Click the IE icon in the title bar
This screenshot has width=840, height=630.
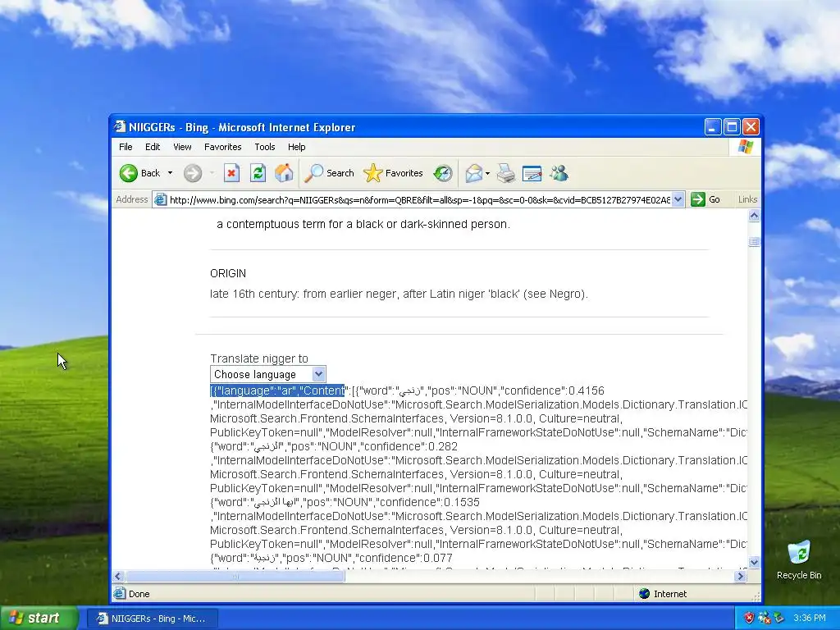point(120,127)
